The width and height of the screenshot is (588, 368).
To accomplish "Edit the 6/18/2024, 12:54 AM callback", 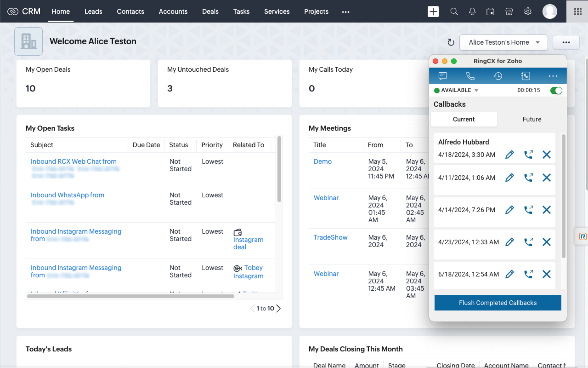I will click(x=509, y=274).
